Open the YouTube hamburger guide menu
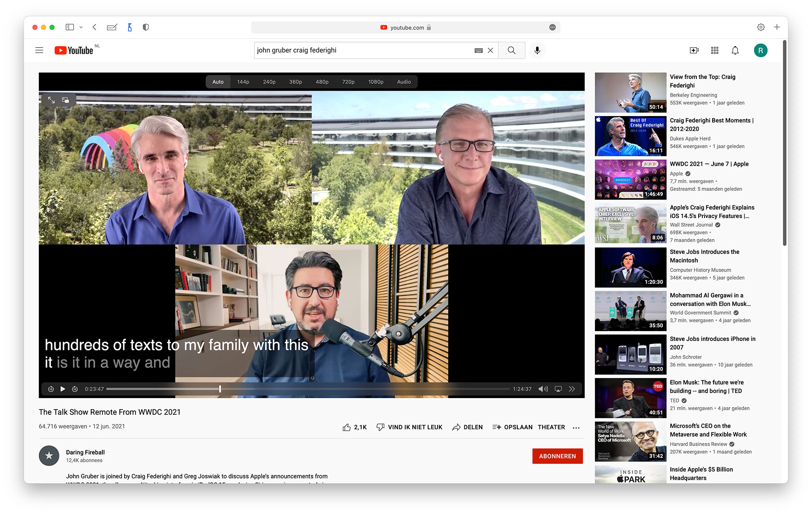The height and width of the screenshot is (515, 812). pos(39,50)
